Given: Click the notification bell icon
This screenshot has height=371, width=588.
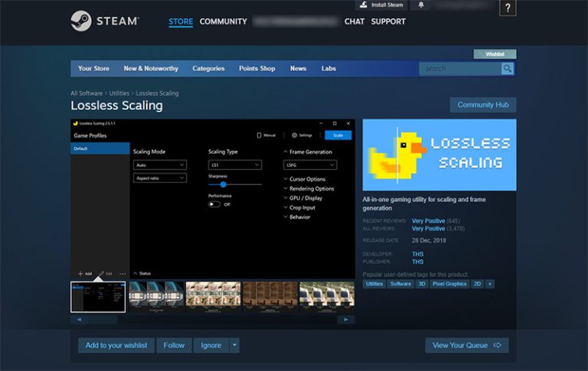Looking at the screenshot, I should click(x=420, y=5).
